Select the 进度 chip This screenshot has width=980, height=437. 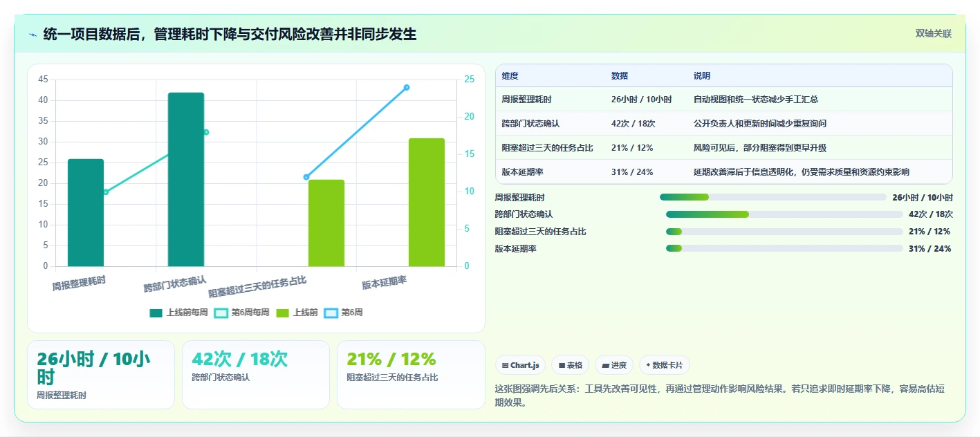614,365
